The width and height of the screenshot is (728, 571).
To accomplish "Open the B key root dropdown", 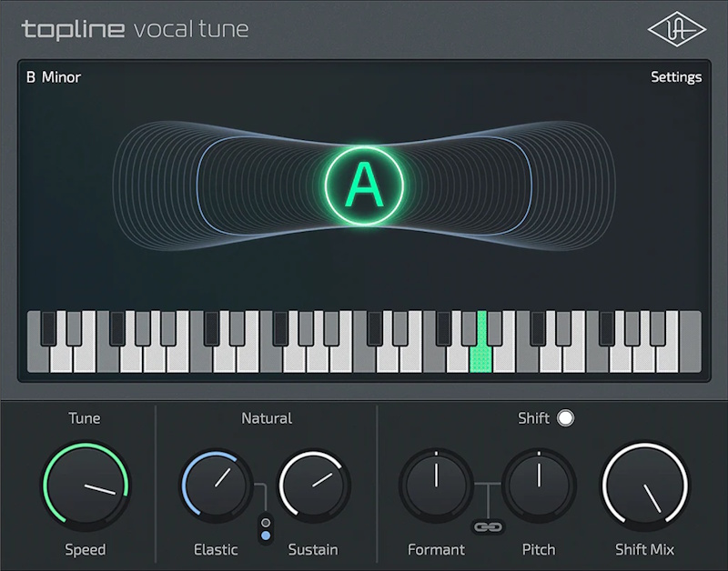I will (x=31, y=77).
